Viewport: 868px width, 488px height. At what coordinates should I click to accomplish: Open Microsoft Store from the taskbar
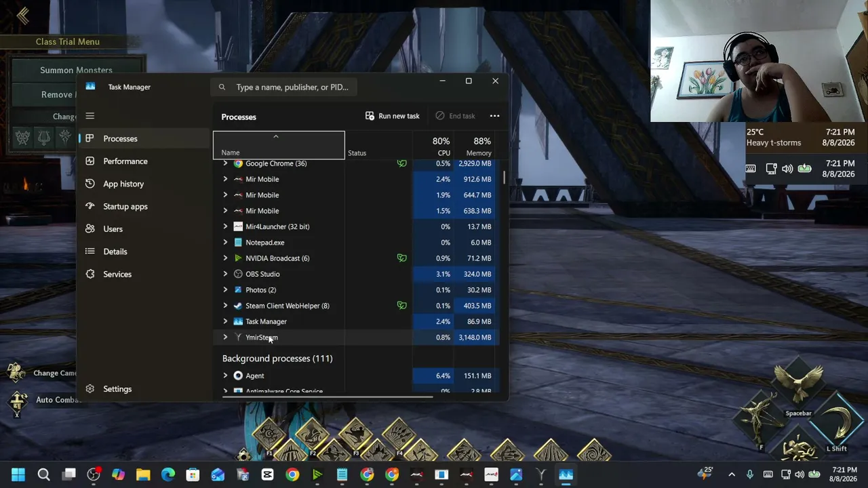(193, 474)
